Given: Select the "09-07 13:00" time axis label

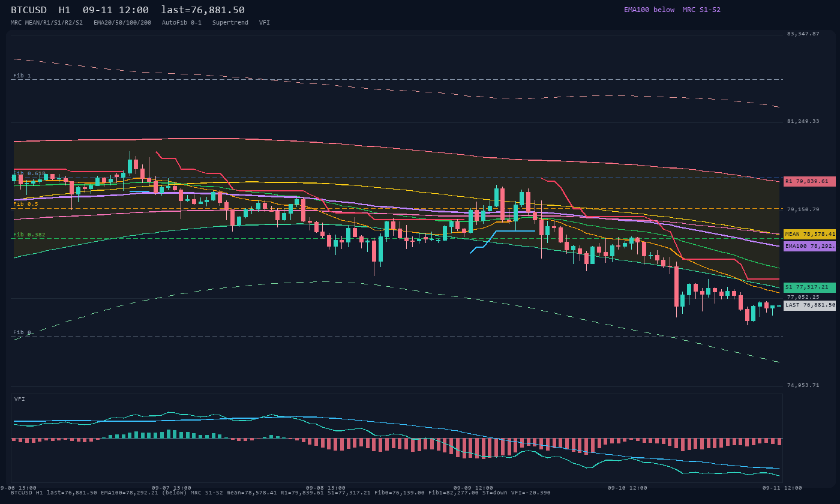Looking at the screenshot, I should coord(172,488).
